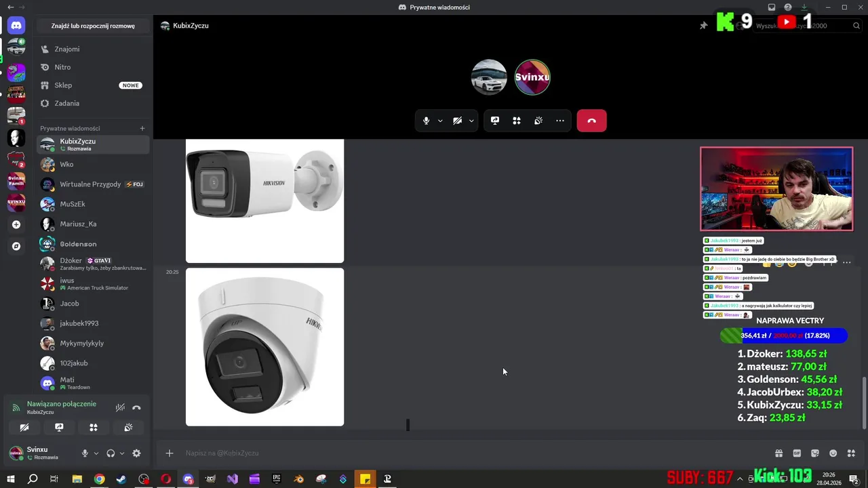Viewport: 868px width, 488px height.
Task: Click the Napisz na @KubixZyczu message field
Action: pos(475,453)
